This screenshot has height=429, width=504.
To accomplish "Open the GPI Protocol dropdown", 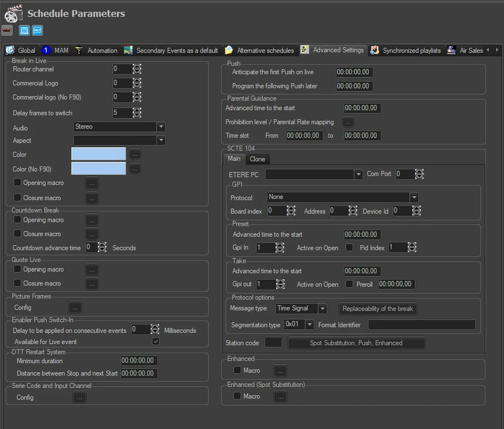I will [414, 197].
